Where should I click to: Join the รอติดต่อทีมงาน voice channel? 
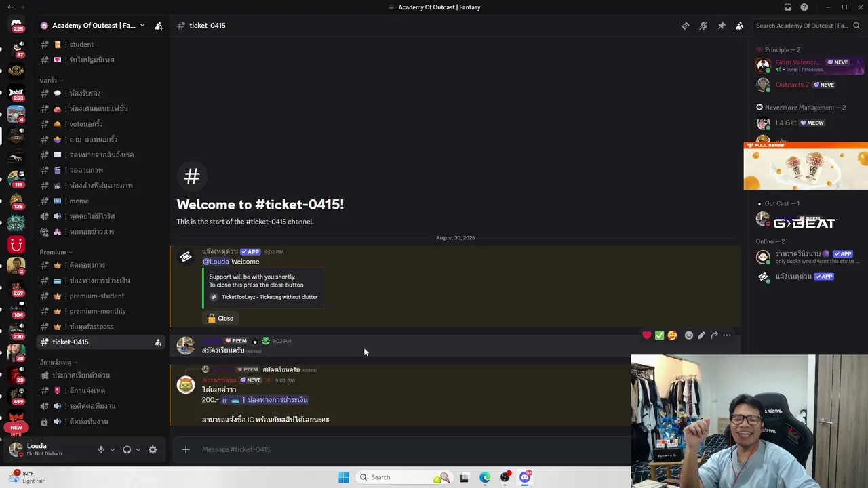pos(92,406)
